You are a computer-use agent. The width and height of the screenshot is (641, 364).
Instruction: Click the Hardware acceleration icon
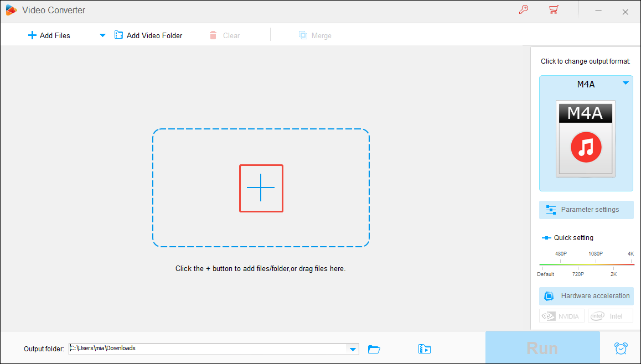coord(549,296)
